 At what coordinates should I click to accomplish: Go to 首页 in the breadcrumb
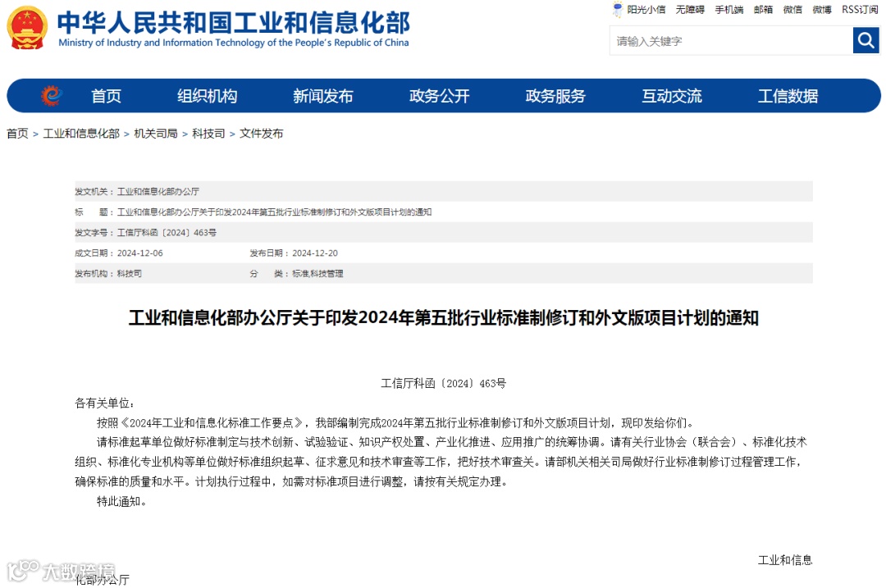coord(17,134)
